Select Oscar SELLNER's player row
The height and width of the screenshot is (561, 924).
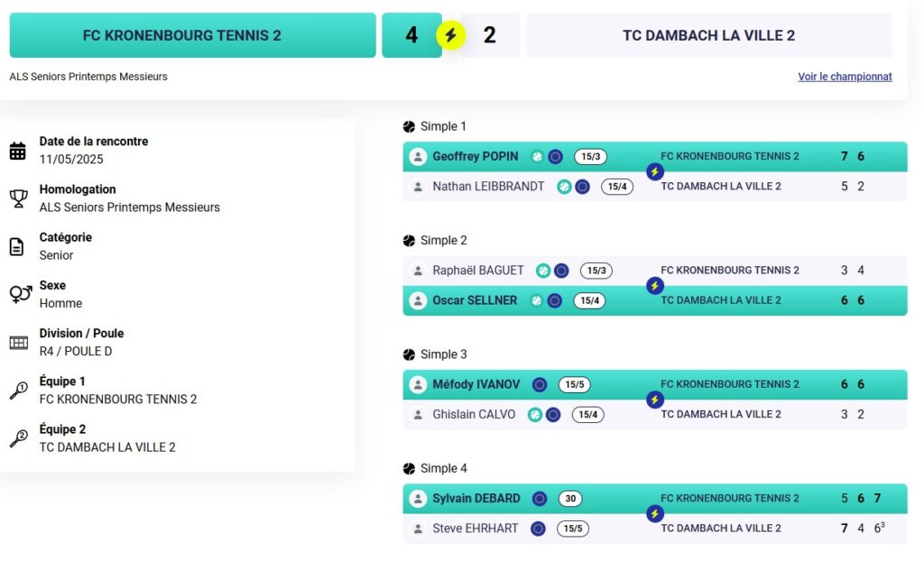tap(655, 300)
